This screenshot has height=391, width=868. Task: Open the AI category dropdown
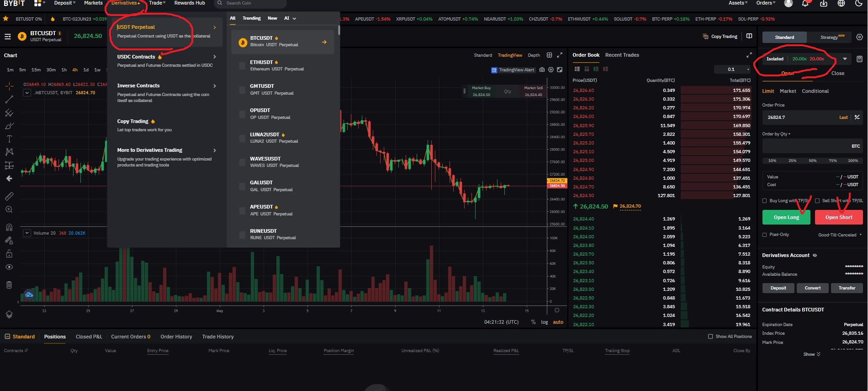tap(290, 18)
